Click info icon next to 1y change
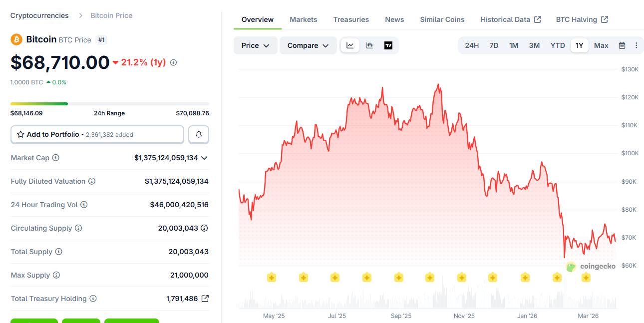Screen dimensions: 644x323 click(173, 62)
